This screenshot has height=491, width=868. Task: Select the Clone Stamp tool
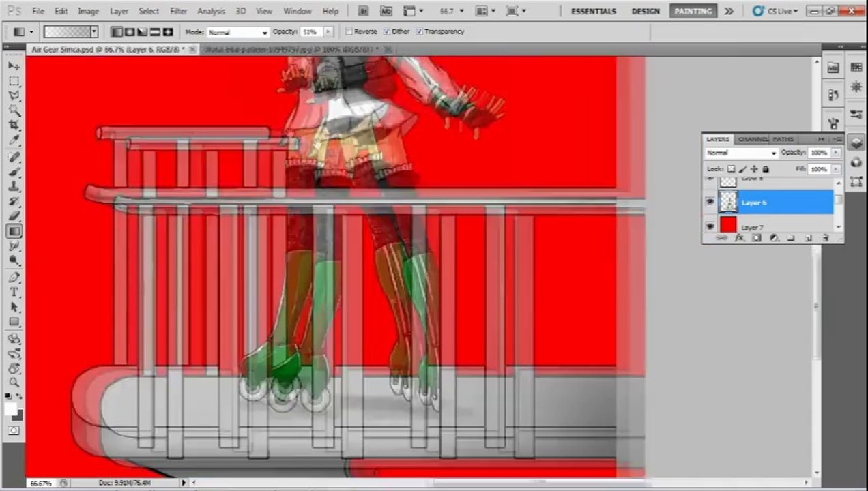14,187
